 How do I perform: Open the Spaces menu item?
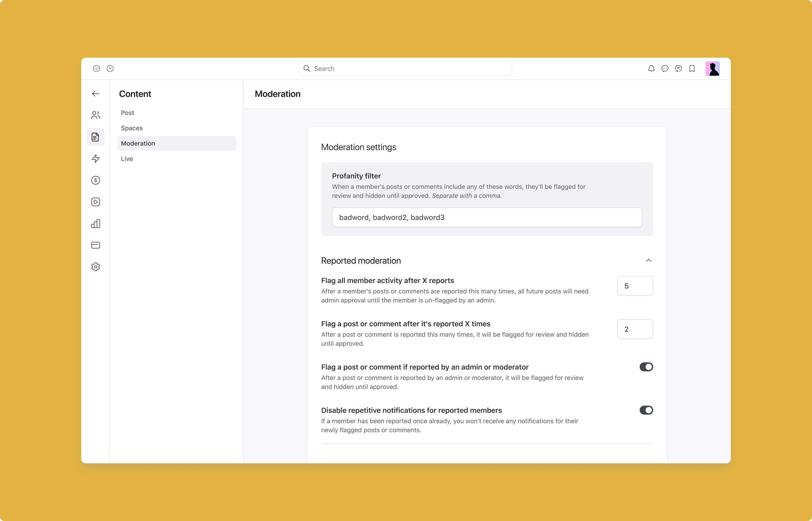tap(176, 128)
